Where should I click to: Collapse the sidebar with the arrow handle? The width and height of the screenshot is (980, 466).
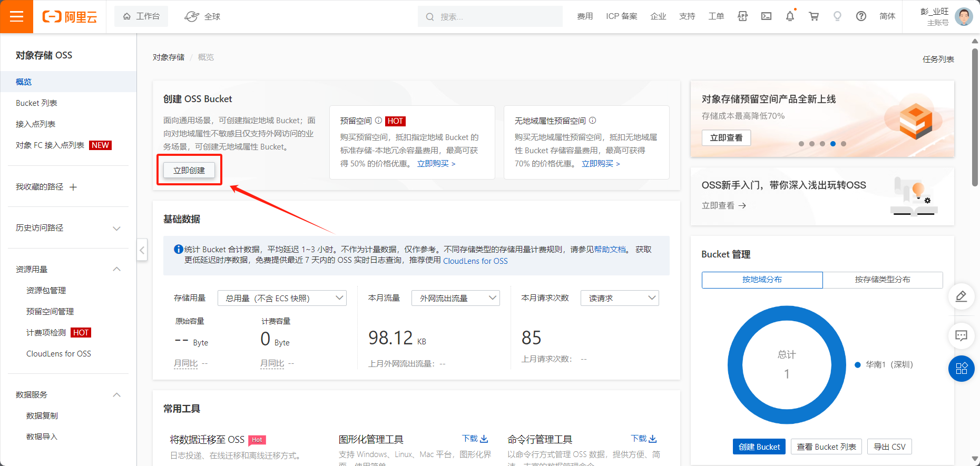142,250
